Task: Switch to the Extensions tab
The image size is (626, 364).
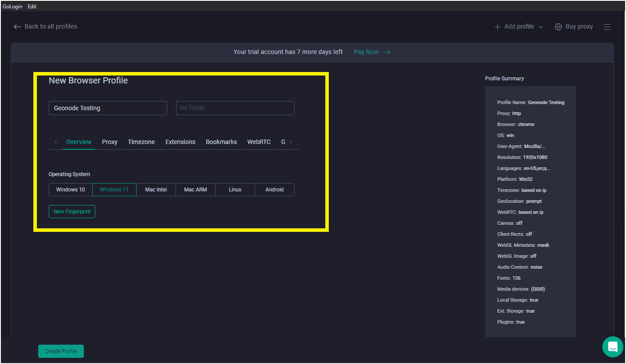Action: [x=180, y=142]
